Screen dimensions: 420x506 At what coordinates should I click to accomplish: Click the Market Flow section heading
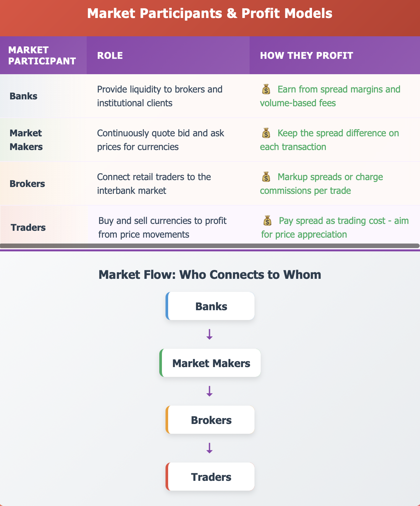pyautogui.click(x=210, y=275)
